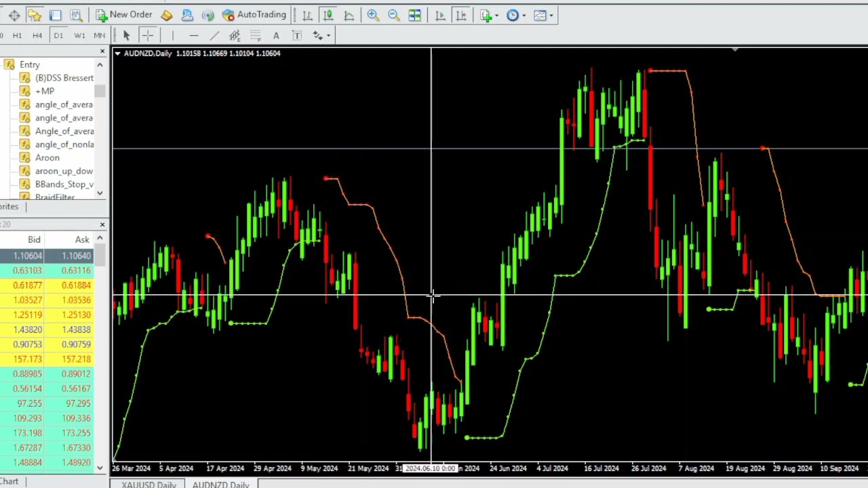Click the 2024.06.10 crosshair date marker
This screenshot has width=868, height=488.
(430, 468)
